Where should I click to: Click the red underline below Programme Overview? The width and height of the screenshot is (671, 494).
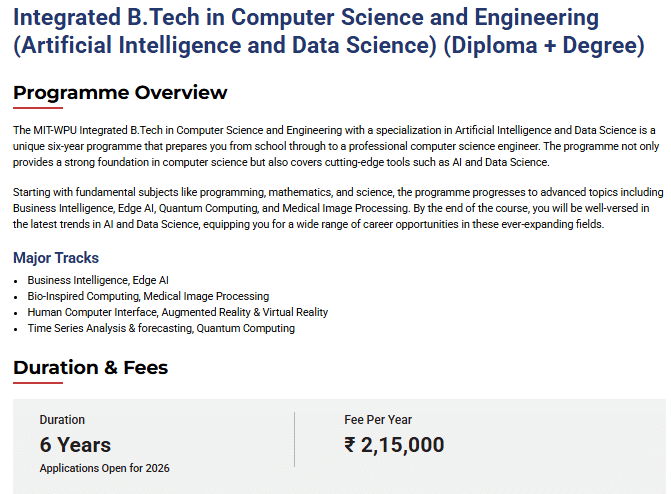pyautogui.click(x=38, y=108)
